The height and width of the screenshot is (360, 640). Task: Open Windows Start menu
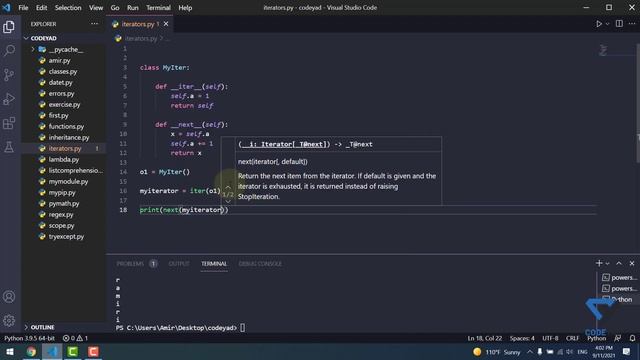tap(9, 351)
